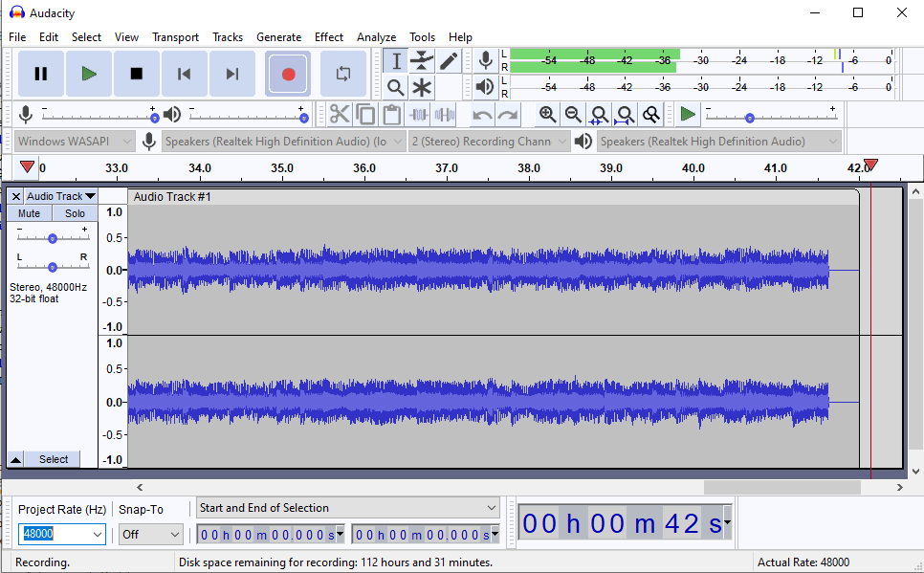
Task: Choose the Envelope tool
Action: pos(422,60)
